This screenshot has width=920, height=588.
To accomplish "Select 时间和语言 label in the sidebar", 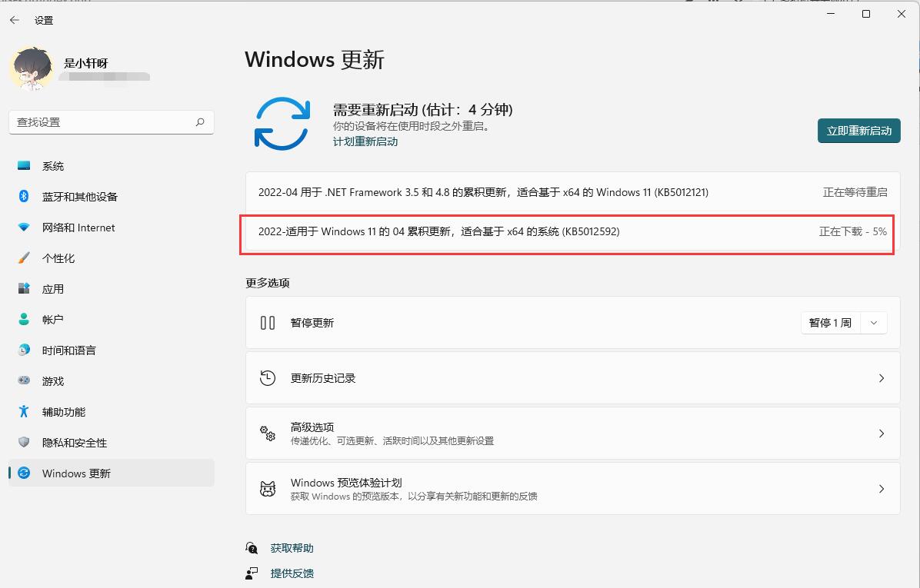I will (68, 350).
